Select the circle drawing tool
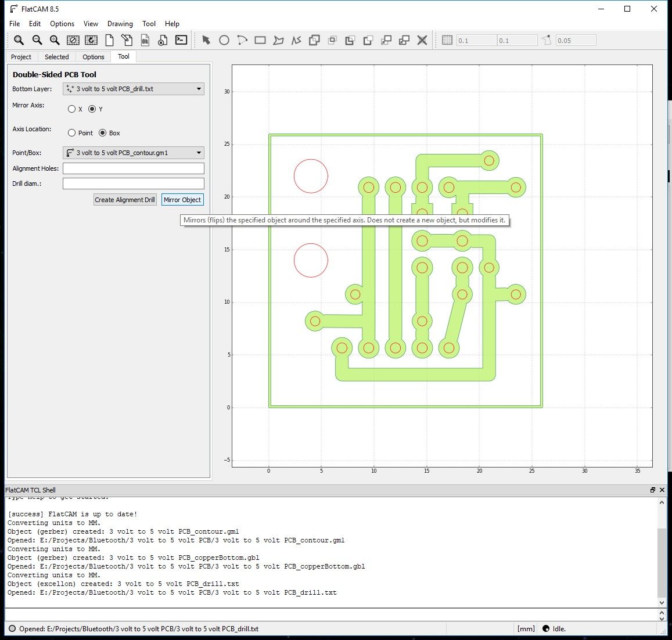Screen dimensions: 672x640 coord(224,40)
